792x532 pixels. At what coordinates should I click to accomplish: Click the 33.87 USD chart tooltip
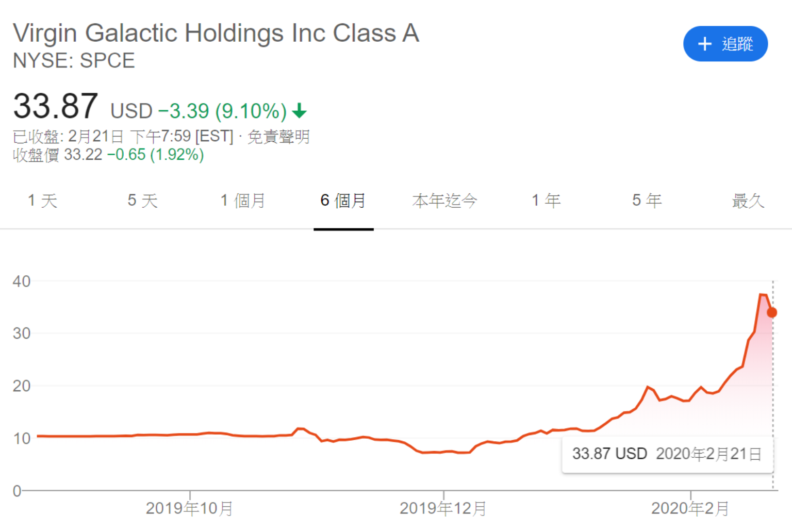[667, 454]
